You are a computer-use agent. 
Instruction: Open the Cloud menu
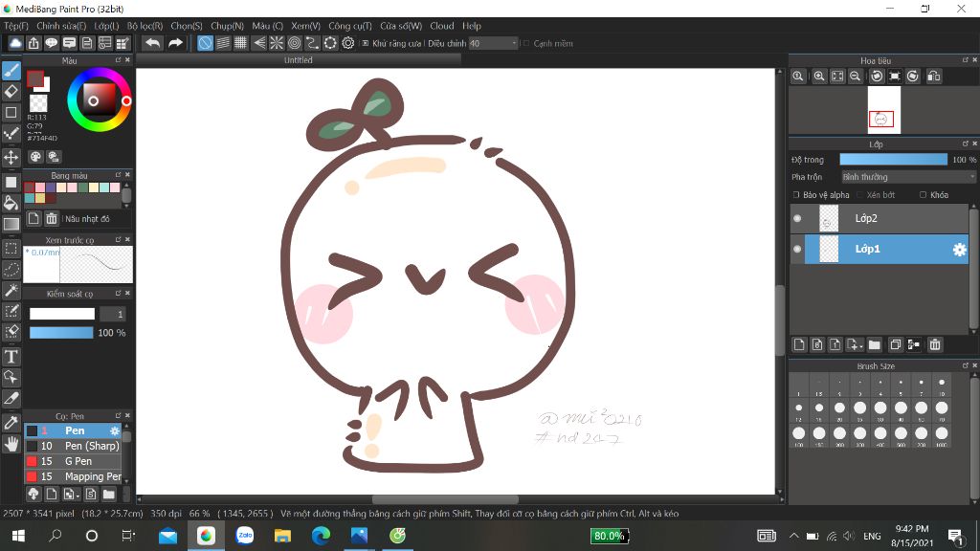pyautogui.click(x=442, y=26)
